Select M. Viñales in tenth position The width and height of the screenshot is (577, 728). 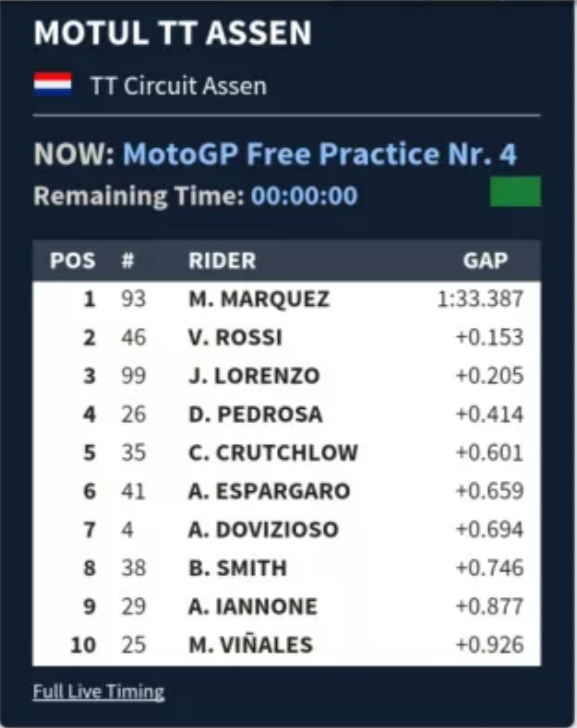point(250,645)
